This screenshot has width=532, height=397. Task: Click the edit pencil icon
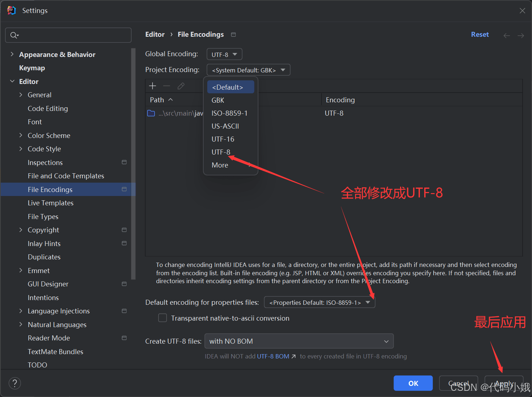(x=181, y=86)
